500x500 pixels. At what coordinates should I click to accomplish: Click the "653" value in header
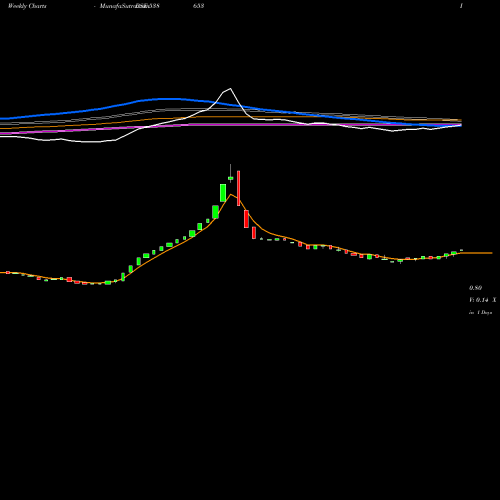pos(198,6)
